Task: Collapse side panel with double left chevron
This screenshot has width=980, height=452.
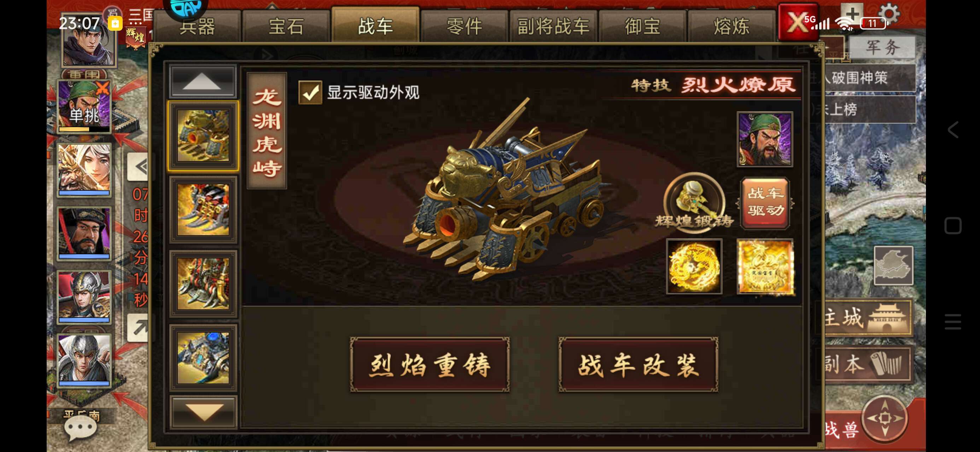Action: coord(139,167)
